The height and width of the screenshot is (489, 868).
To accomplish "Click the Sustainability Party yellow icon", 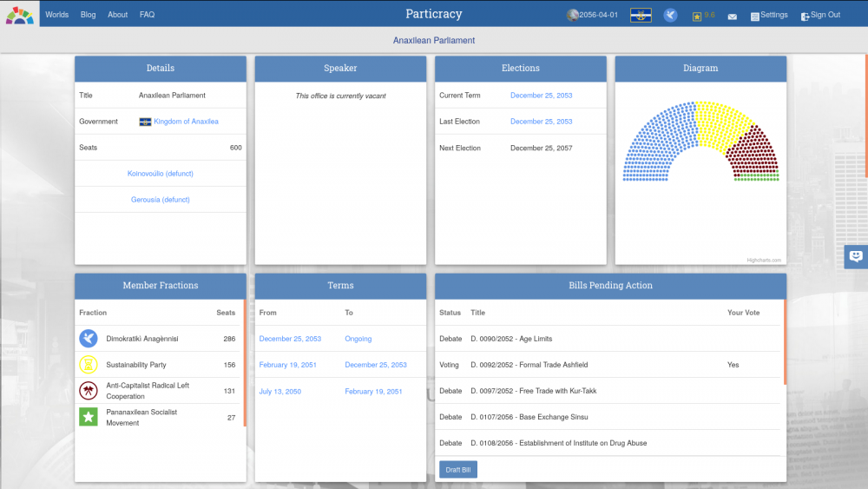I will pos(88,365).
